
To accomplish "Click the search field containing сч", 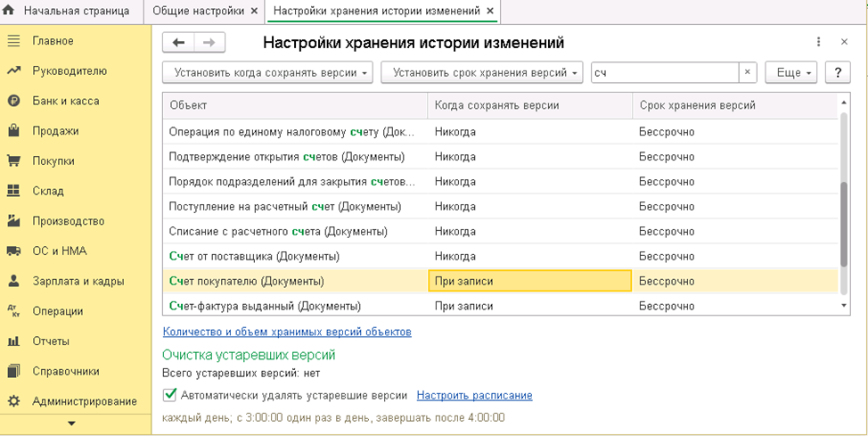I will 664,73.
